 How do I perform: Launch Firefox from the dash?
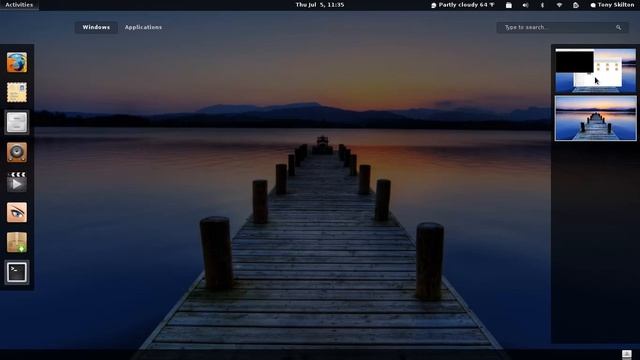point(17,62)
